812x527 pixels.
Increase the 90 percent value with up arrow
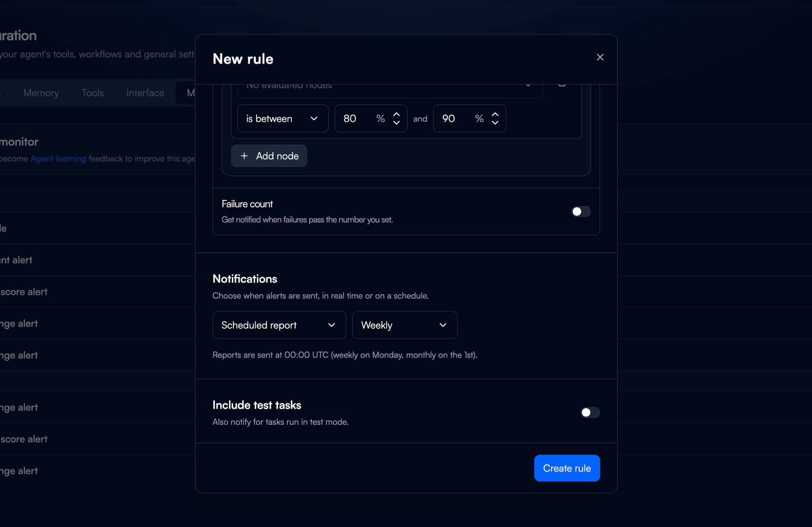pyautogui.click(x=495, y=114)
